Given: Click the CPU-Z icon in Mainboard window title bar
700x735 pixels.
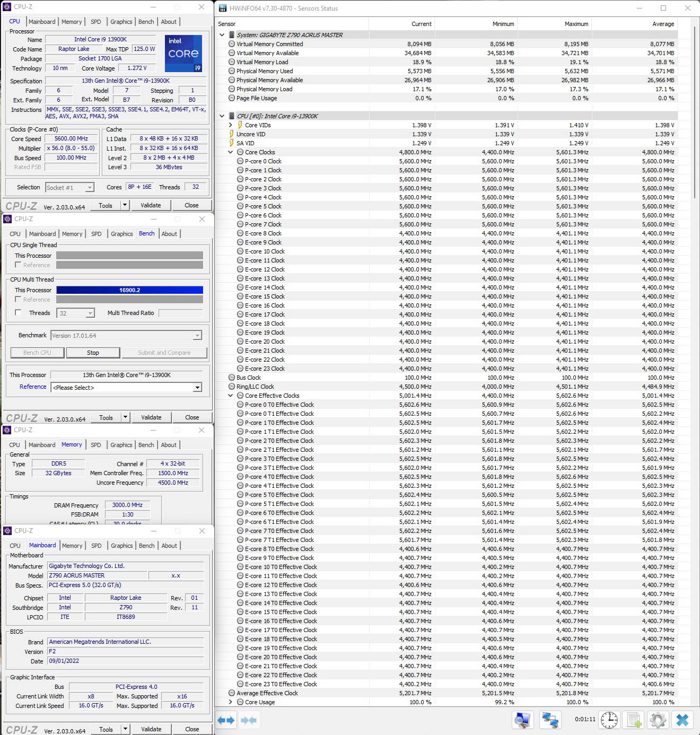Looking at the screenshot, I should 7,530.
